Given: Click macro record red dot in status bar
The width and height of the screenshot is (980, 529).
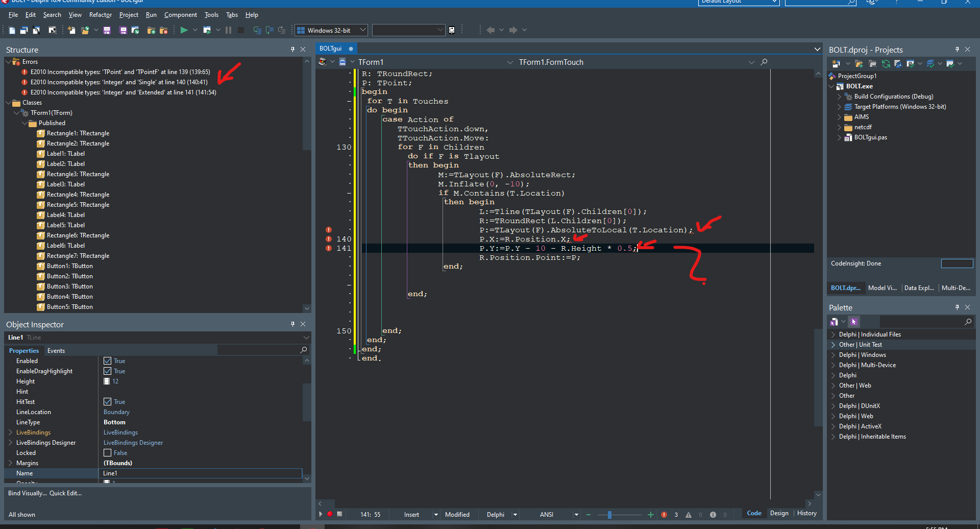Looking at the screenshot, I should [330, 514].
